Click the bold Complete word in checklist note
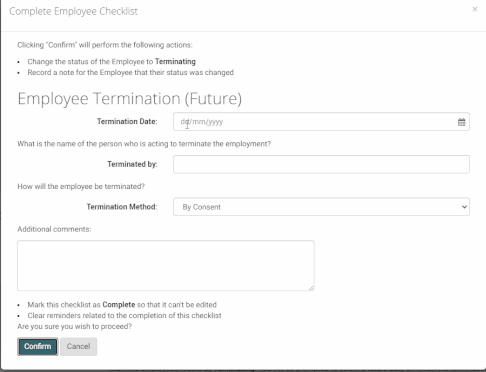The image size is (486, 372). tap(119, 305)
